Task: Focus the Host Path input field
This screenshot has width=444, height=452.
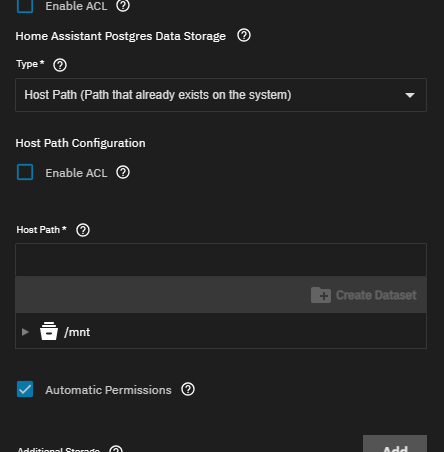Action: pyautogui.click(x=221, y=260)
